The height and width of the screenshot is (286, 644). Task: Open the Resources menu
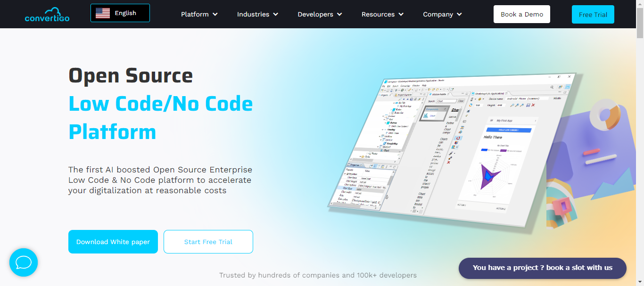pyautogui.click(x=383, y=14)
